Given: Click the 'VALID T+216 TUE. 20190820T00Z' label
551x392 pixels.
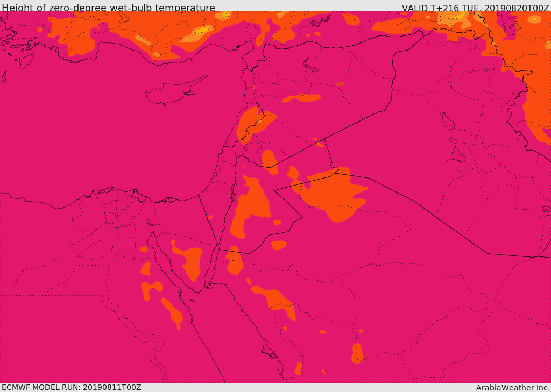Looking at the screenshot, I should point(476,8).
